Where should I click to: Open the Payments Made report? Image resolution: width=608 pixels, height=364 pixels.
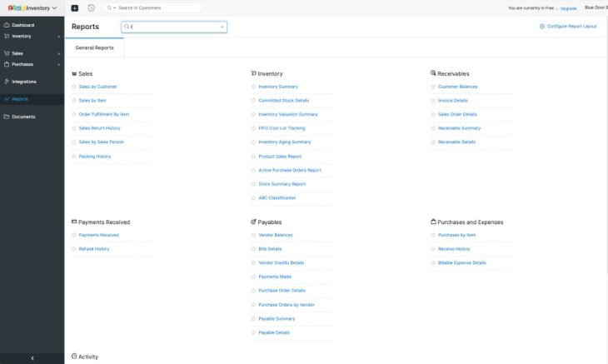coord(274,277)
